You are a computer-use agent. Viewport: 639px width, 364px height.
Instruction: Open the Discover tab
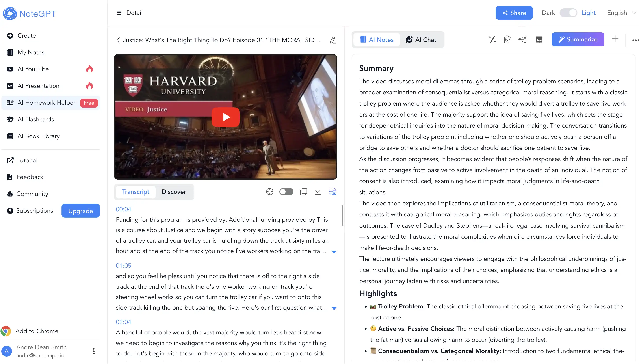[174, 192]
